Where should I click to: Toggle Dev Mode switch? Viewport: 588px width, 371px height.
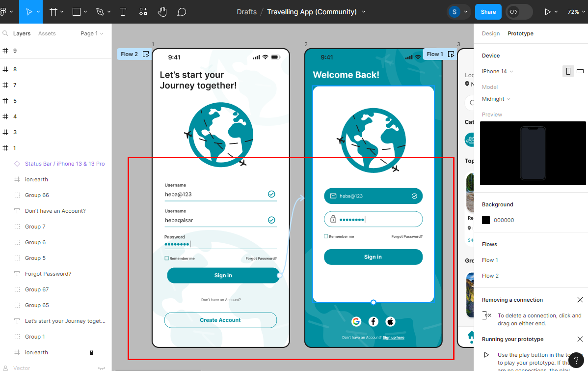519,12
